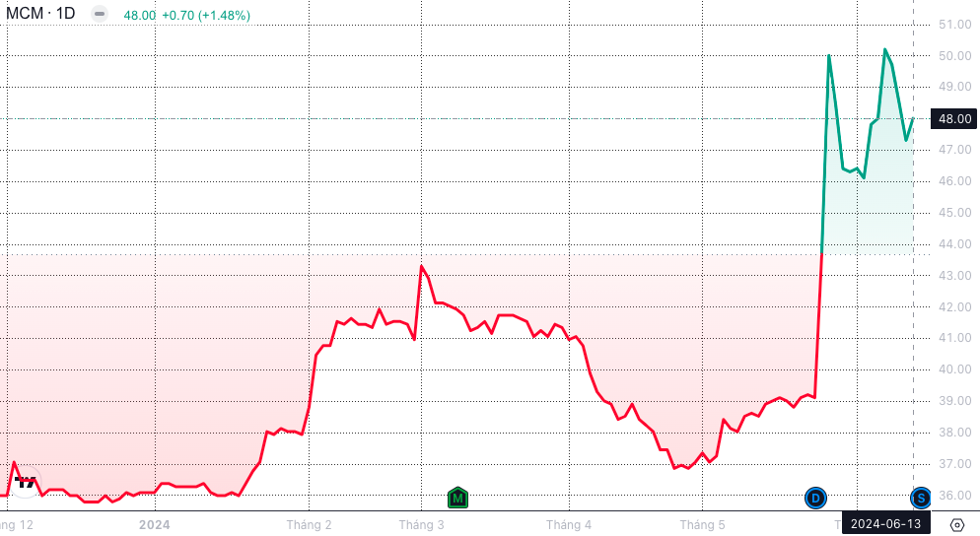Click the 48.00 current price label on axis
The width and height of the screenshot is (980, 536).
click(954, 118)
